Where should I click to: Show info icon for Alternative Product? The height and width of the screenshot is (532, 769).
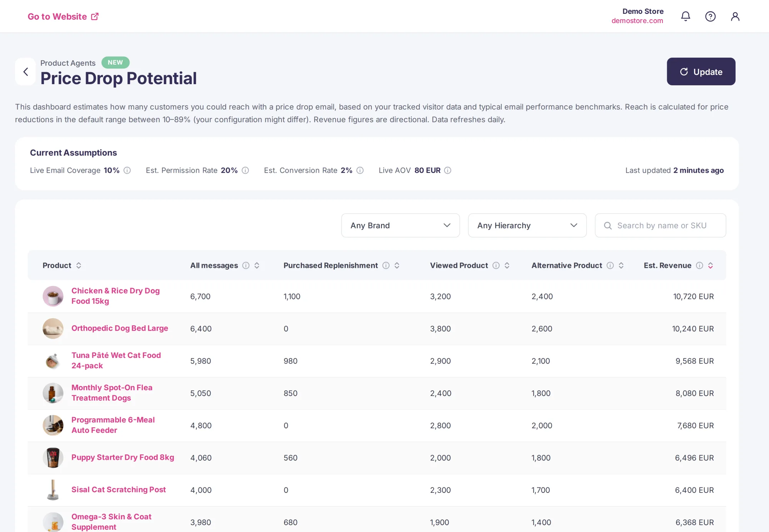click(610, 265)
